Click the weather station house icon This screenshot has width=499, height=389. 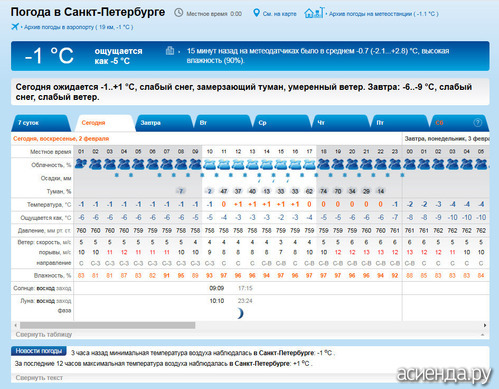pyautogui.click(x=314, y=13)
